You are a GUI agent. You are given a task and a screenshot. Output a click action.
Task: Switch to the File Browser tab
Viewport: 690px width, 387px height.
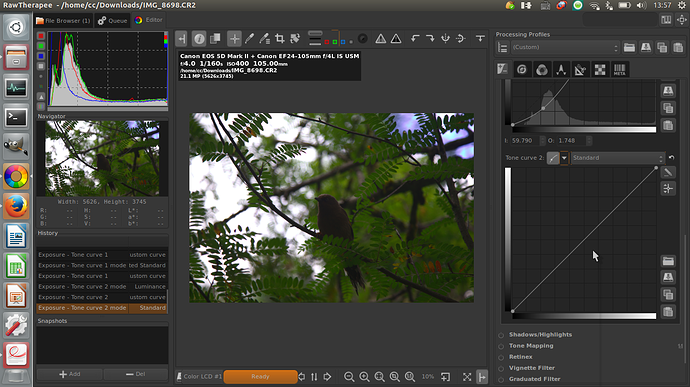point(63,21)
